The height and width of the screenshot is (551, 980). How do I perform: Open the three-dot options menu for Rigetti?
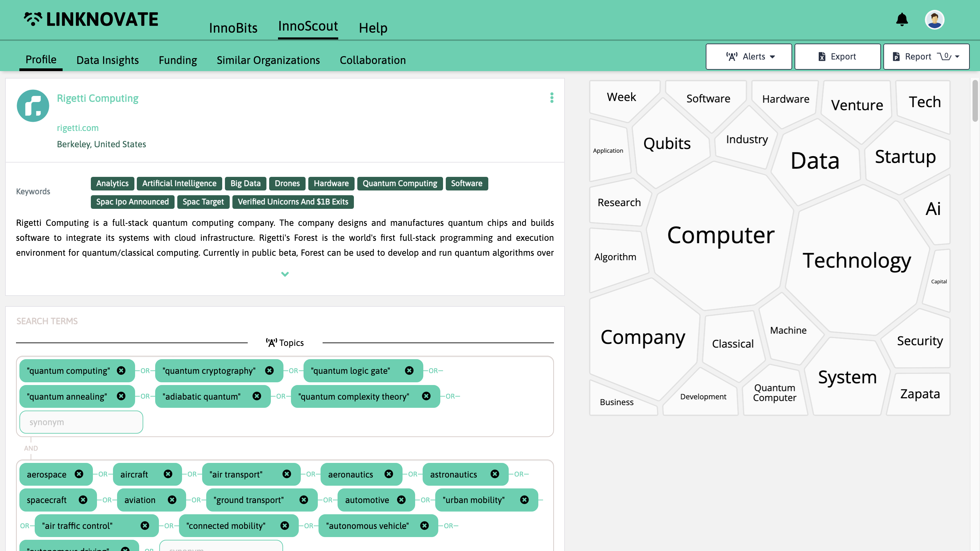[x=552, y=98]
